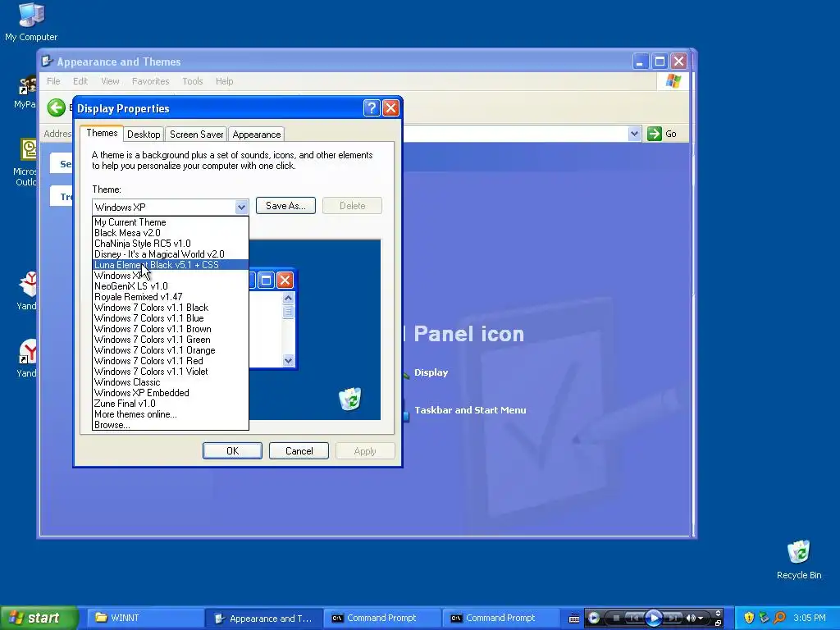840x630 pixels.
Task: Expand the address bar dropdown arrow
Action: [x=634, y=134]
